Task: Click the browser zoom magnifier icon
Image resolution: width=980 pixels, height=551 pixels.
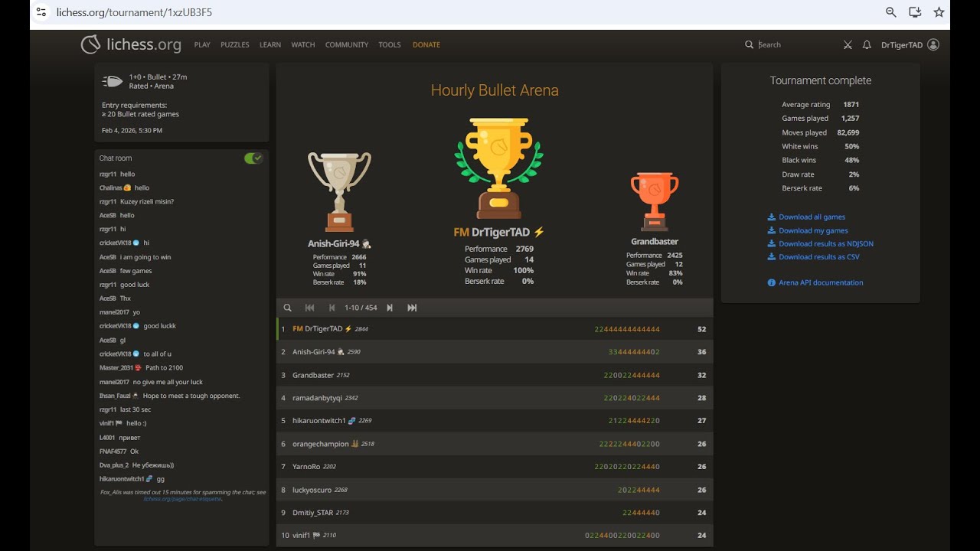Action: (891, 12)
